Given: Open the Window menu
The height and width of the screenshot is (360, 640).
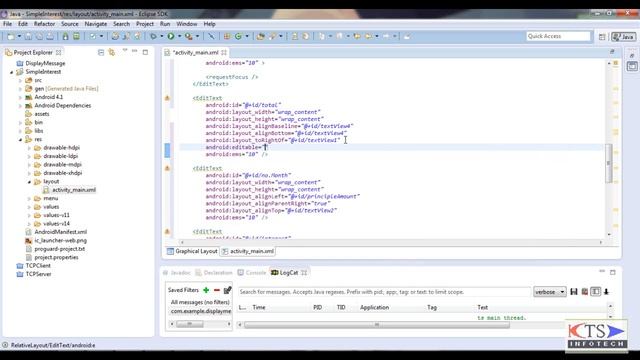Looking at the screenshot, I should (187, 24).
